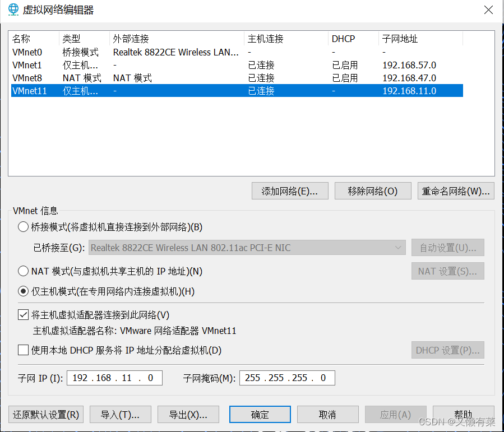Click the 导出(X)... button
Image resolution: width=504 pixels, height=432 pixels.
(188, 415)
